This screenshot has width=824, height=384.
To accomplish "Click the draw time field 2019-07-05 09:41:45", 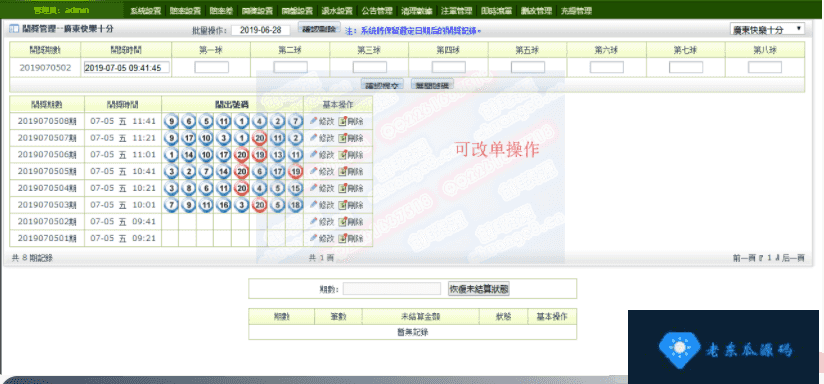I will point(126,68).
